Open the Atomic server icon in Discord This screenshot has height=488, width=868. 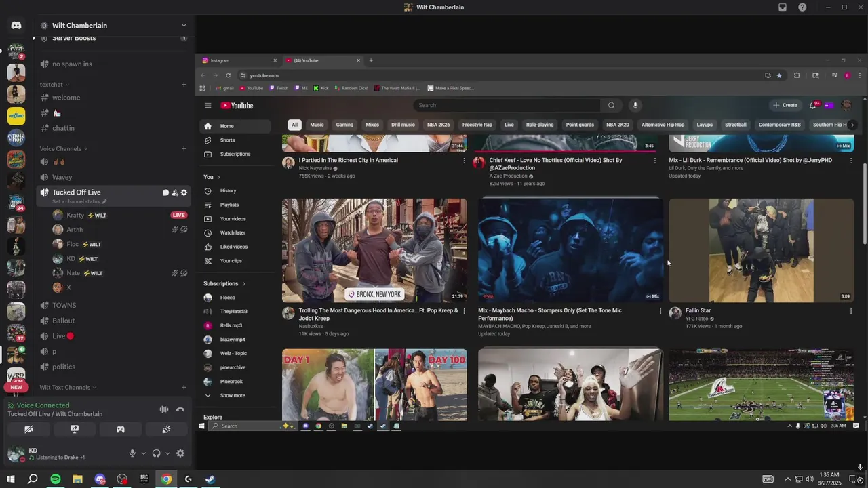[x=16, y=115]
